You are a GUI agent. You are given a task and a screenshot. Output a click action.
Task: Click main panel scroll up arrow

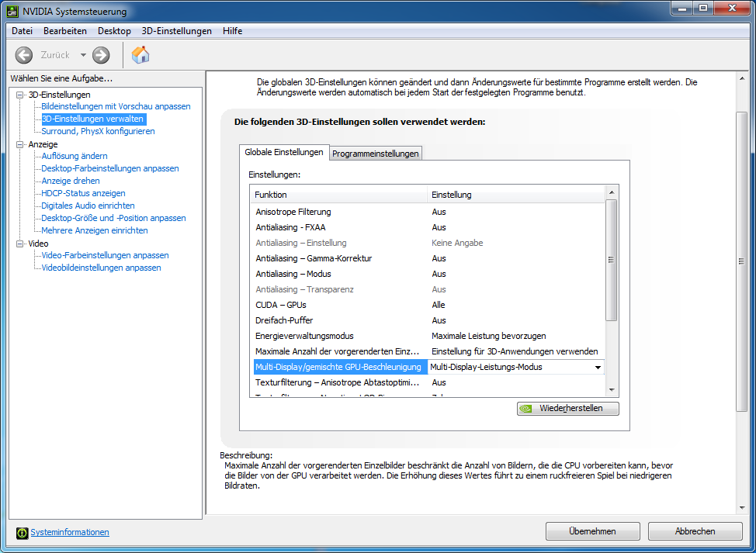742,78
